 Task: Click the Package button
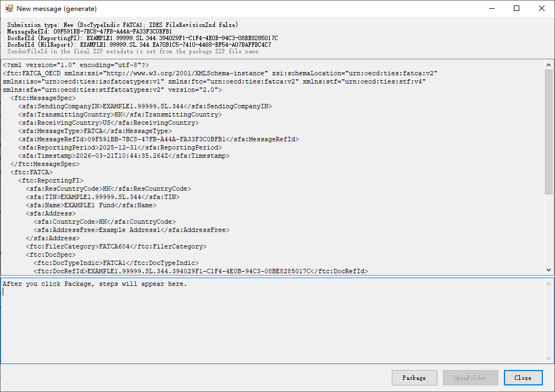414,378
